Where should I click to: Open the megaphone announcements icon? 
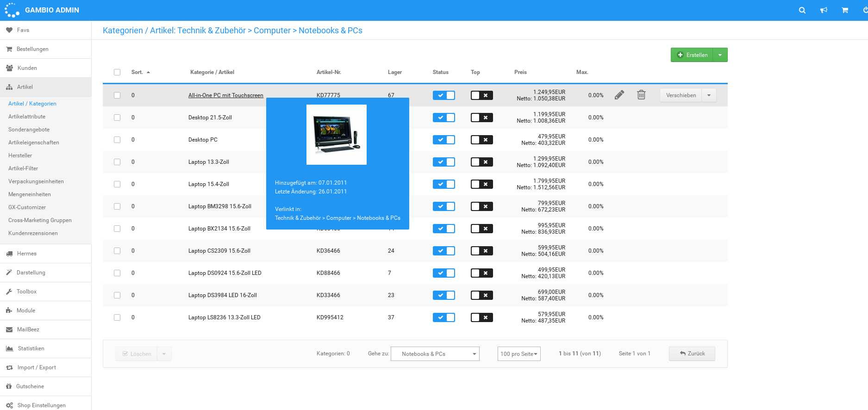824,10
